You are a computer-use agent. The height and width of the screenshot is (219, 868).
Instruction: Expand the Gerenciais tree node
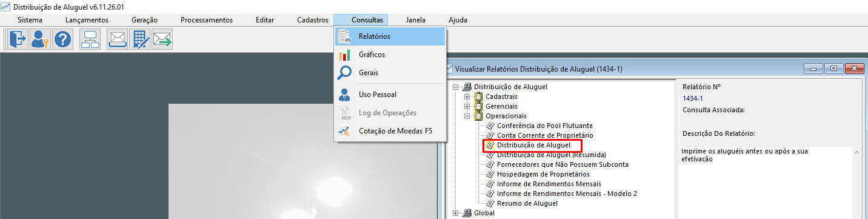(467, 106)
